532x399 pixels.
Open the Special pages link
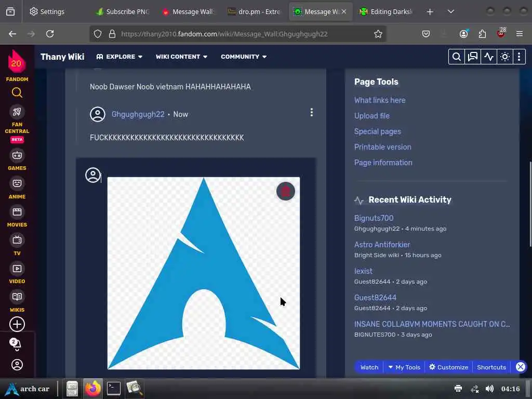[x=378, y=131]
